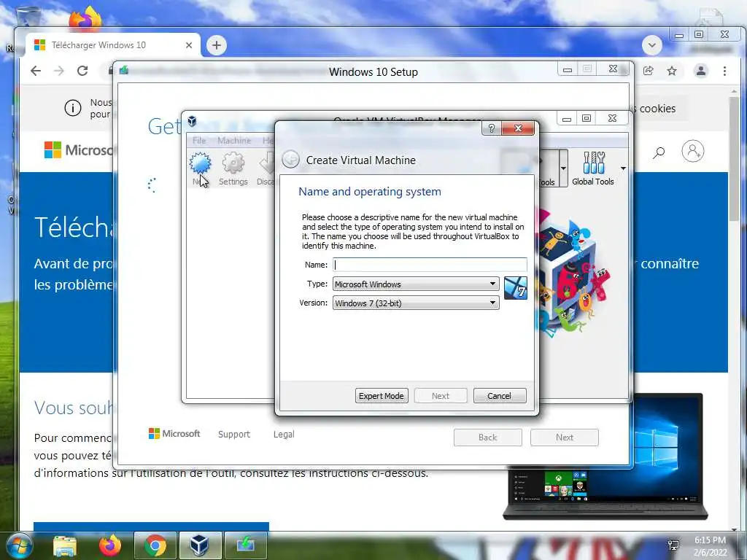The image size is (747, 560).
Task: Open the Legal link in Windows 10 Setup
Action: pyautogui.click(x=284, y=435)
